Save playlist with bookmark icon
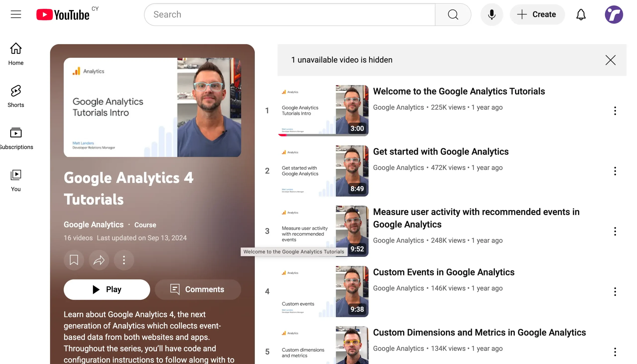The image size is (637, 364). (x=74, y=260)
